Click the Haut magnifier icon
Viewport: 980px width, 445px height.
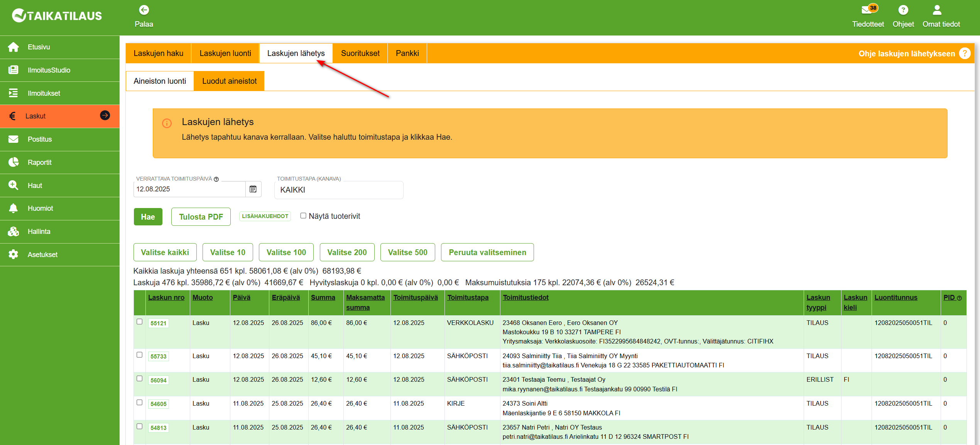[14, 185]
